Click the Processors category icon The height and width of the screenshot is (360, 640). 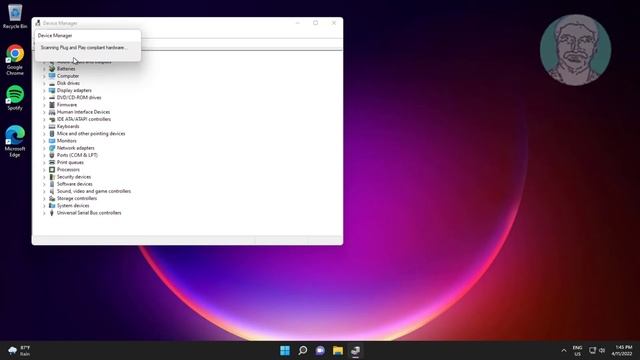(x=52, y=170)
